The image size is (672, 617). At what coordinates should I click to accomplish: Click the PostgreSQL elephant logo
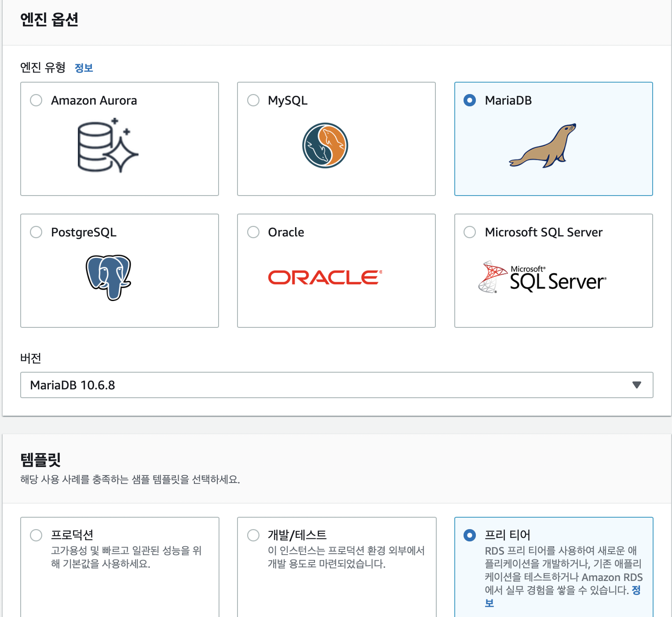[109, 277]
